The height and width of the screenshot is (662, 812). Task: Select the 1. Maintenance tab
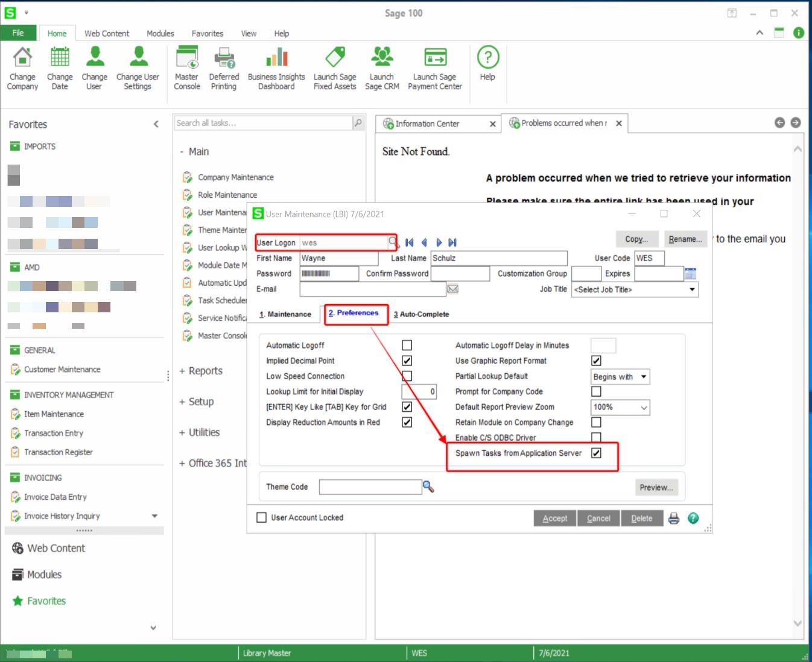285,314
